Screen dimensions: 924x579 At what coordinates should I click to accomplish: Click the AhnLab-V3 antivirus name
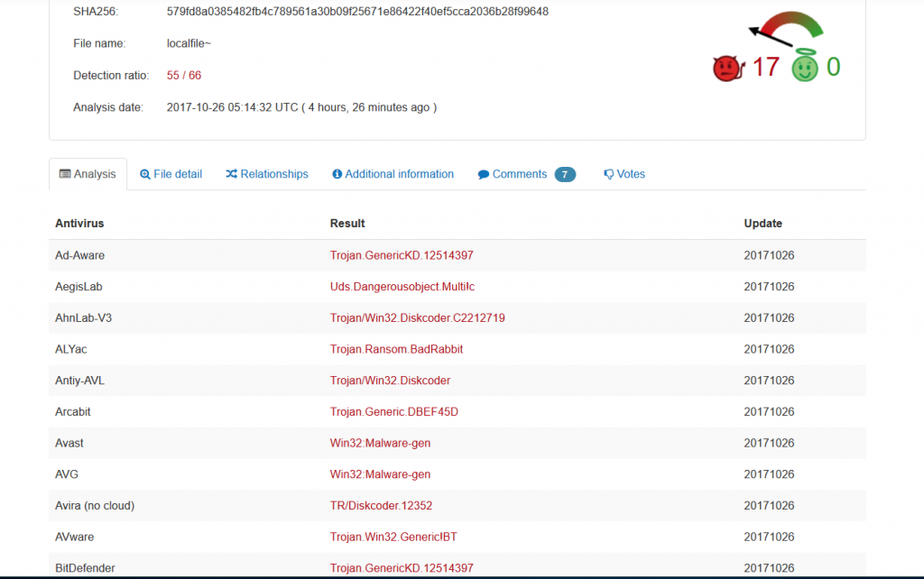pyautogui.click(x=83, y=317)
